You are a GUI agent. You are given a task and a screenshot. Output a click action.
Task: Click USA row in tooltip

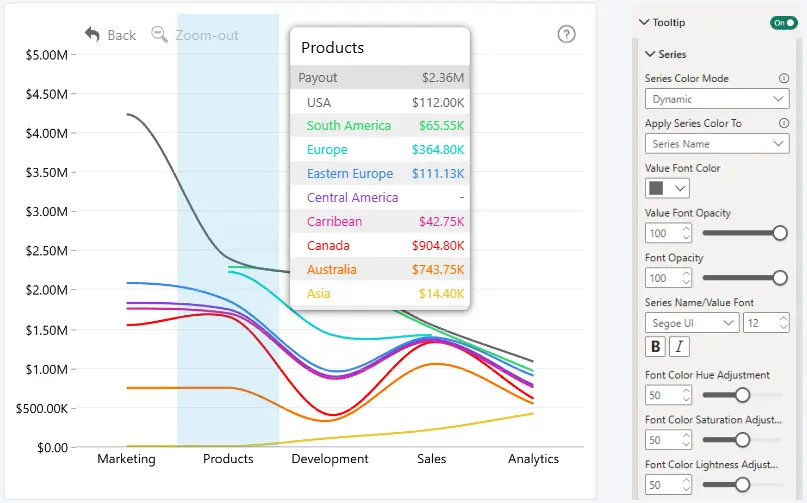click(x=380, y=102)
